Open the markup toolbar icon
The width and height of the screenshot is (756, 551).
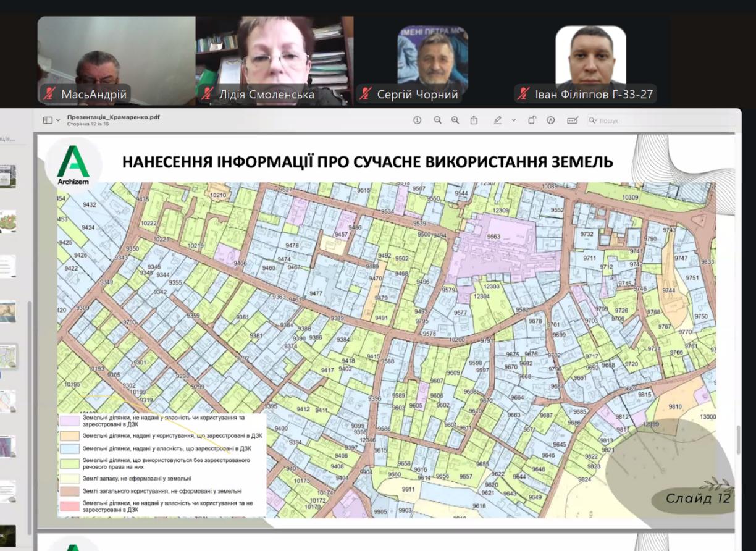tap(550, 120)
